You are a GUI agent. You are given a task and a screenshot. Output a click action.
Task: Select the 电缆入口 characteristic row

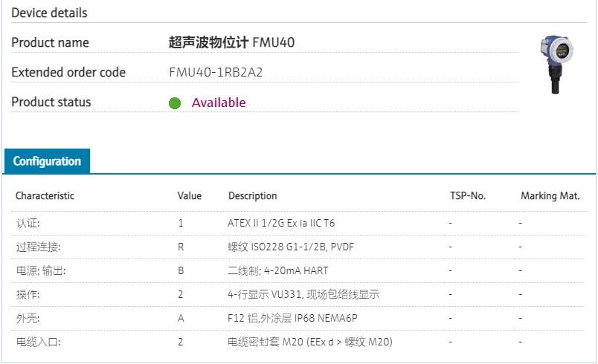(38, 342)
